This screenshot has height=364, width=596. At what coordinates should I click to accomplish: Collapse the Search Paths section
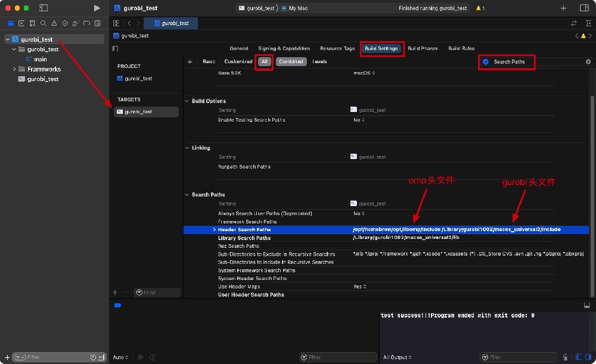(187, 195)
